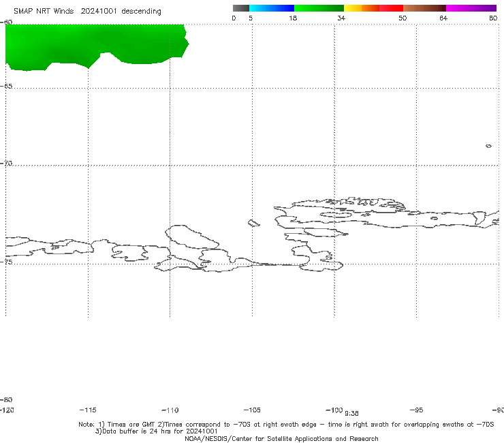Click the -65 latitude axis label
The height and width of the screenshot is (443, 504).
6,87
